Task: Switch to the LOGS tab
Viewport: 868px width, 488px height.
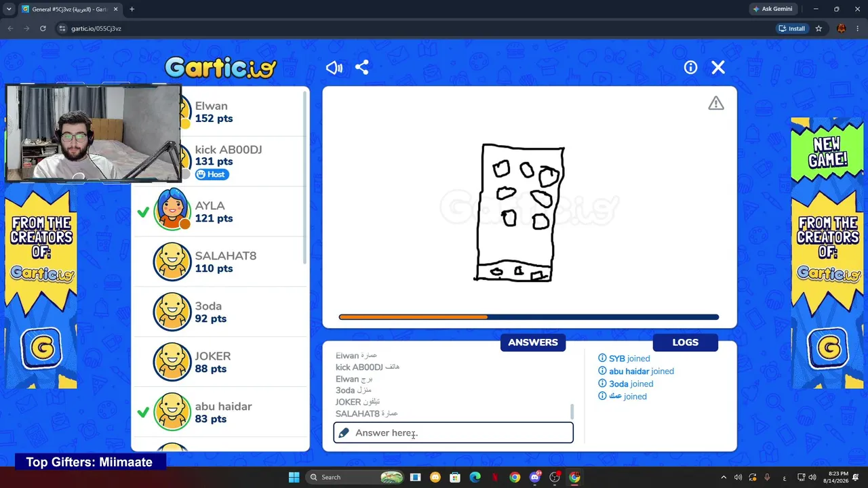Action: (685, 342)
